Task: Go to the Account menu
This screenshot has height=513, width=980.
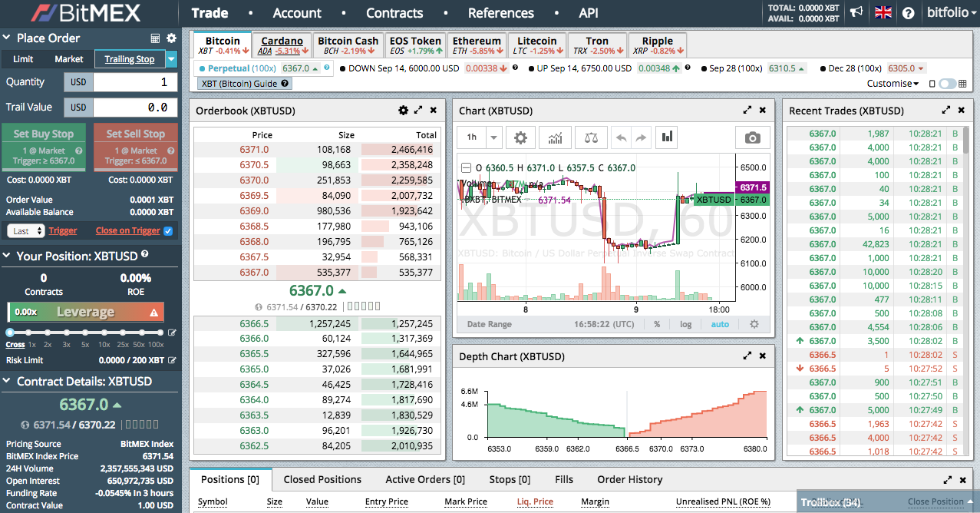Action: coord(297,13)
